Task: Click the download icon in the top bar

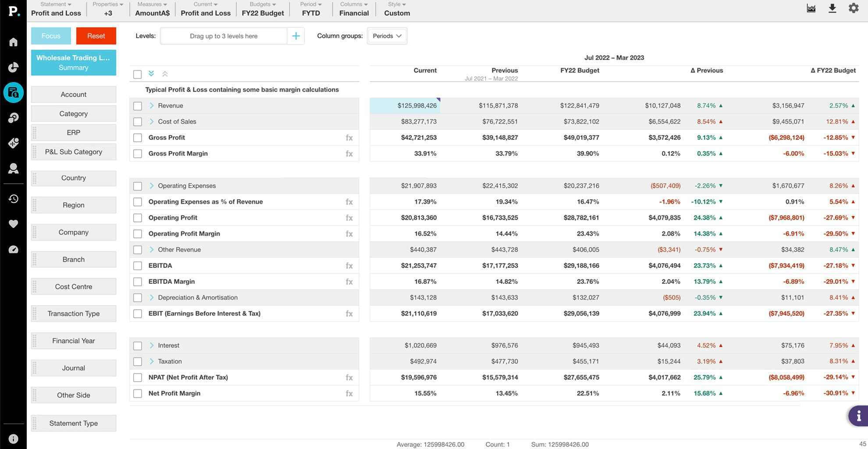Action: click(x=832, y=8)
